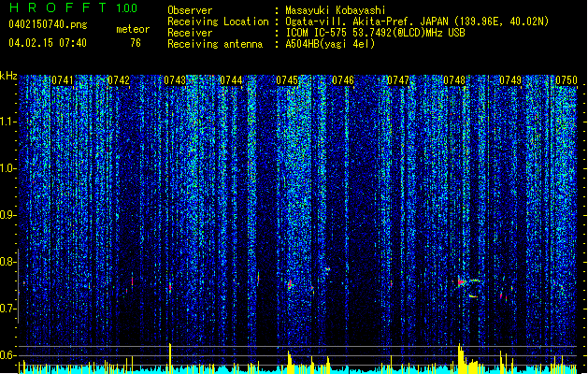The height and width of the screenshot is (374, 588).
Task: Click the 1.0 kHz axis label
Action: click(7, 168)
